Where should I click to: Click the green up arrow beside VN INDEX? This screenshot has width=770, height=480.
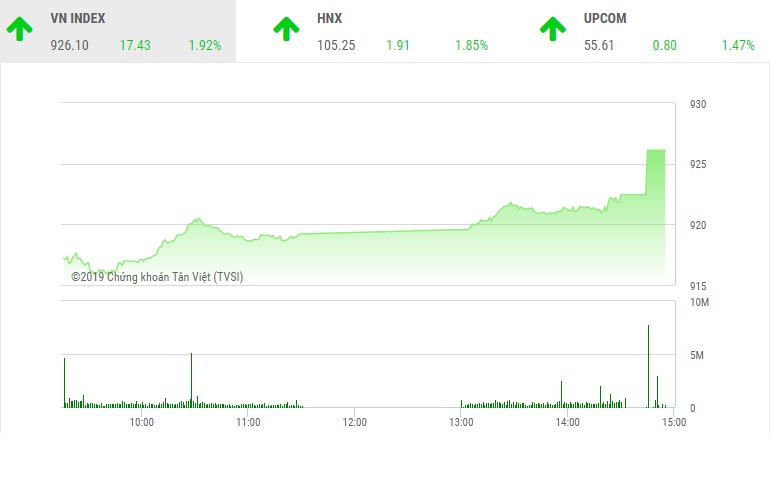coord(19,29)
